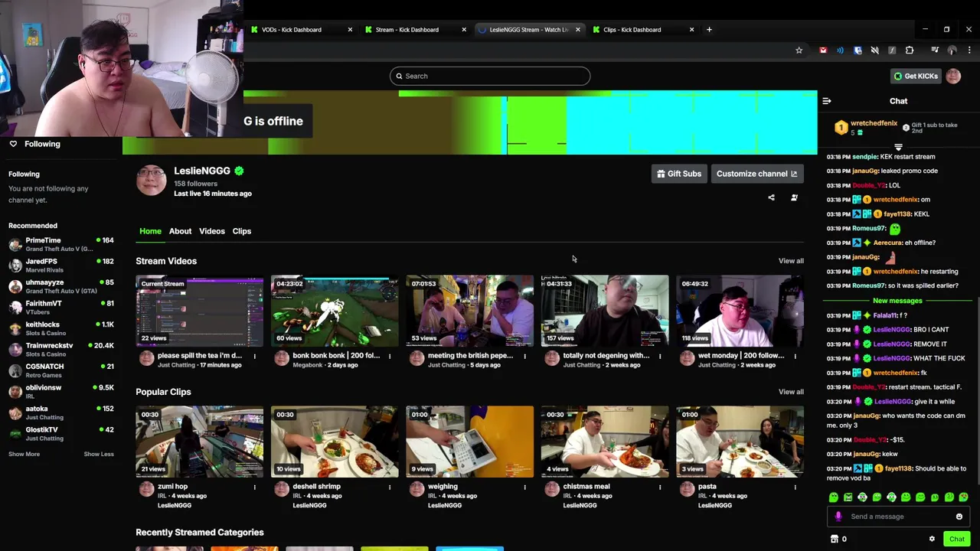The width and height of the screenshot is (980, 551).
Task: Click the LeslieNGGG channel avatar
Action: click(x=152, y=181)
